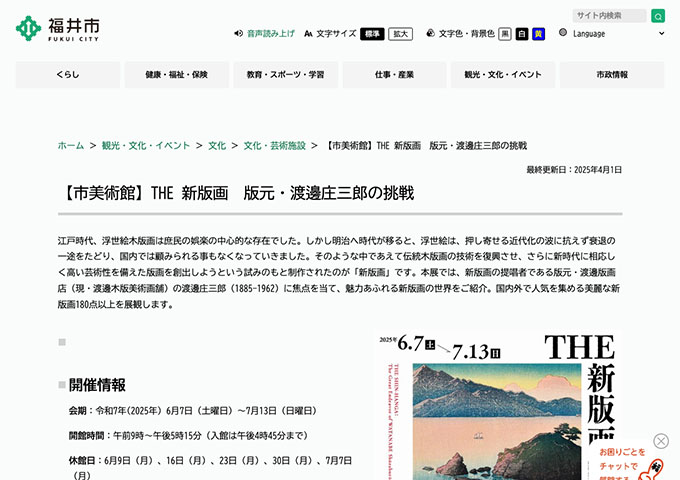Open the 教育・スポーツ・学習 menu

(285, 75)
